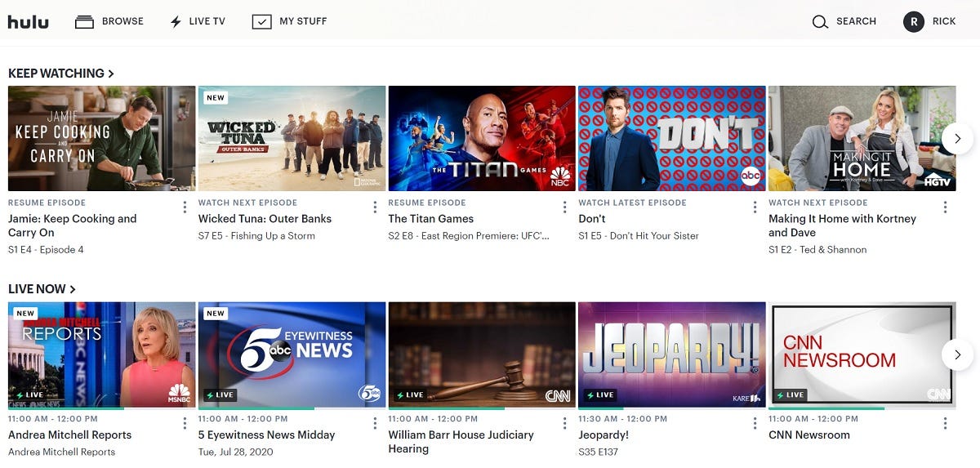Watch 5 Eyewitness News live thumbnail
The width and height of the screenshot is (980, 468).
[292, 354]
